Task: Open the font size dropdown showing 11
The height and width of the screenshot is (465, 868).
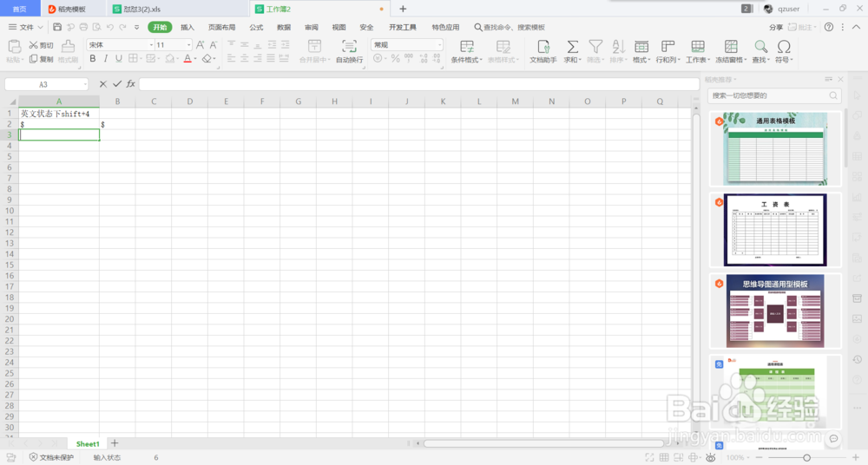Action: tap(188, 45)
